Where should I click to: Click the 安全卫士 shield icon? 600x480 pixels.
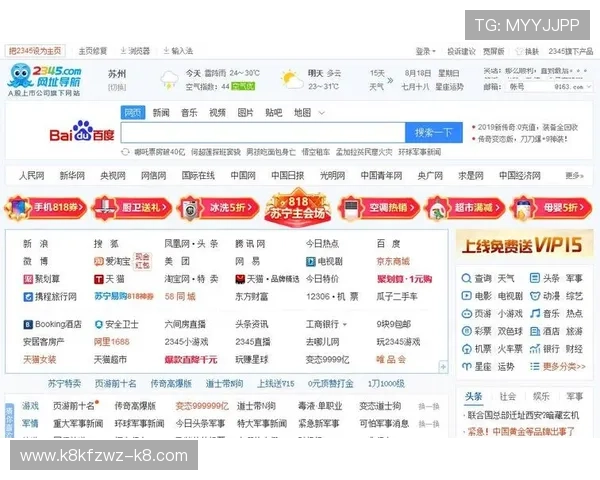coord(99,325)
